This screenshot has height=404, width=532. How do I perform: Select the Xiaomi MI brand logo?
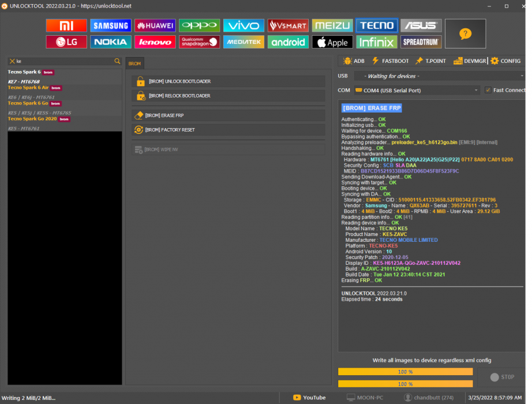66,25
